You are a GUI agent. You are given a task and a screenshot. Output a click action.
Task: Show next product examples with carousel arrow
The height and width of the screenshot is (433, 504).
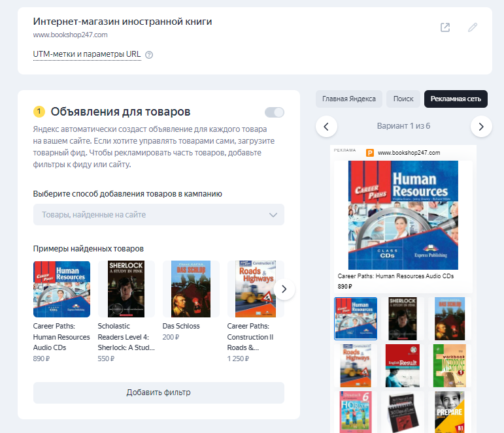tap(284, 289)
